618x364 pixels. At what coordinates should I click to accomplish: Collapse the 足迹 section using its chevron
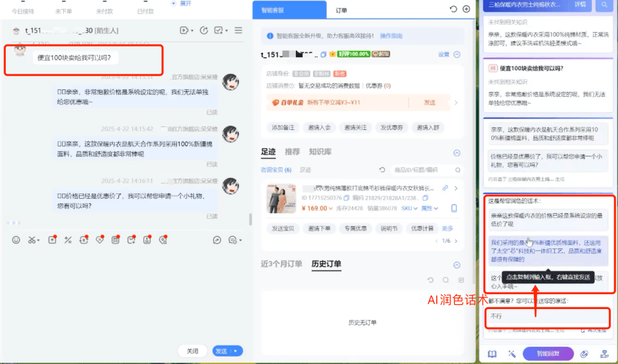[x=457, y=153]
